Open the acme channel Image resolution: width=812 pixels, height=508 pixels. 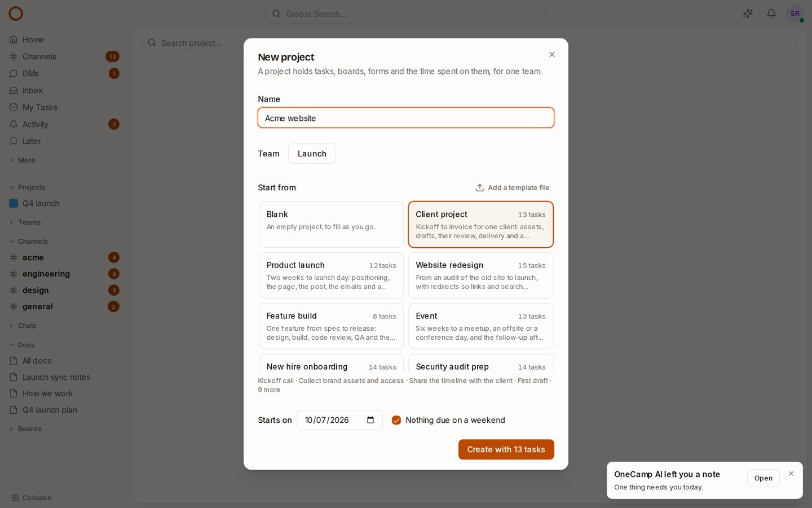(64, 257)
